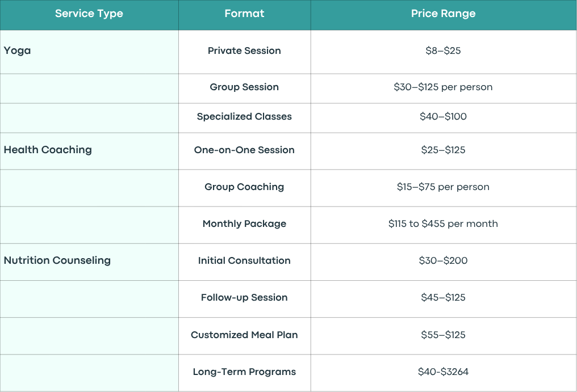Click the One-on-One Session cell
Screen dimensions: 577x392
click(244, 151)
